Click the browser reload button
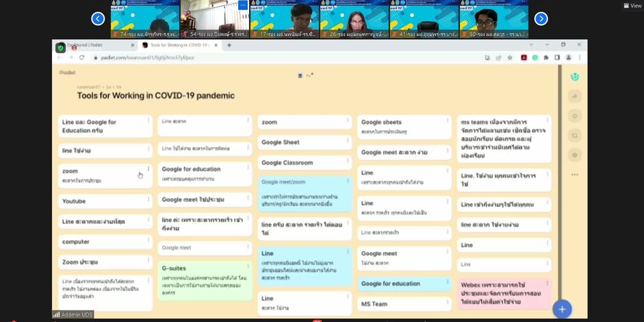 tap(81, 58)
